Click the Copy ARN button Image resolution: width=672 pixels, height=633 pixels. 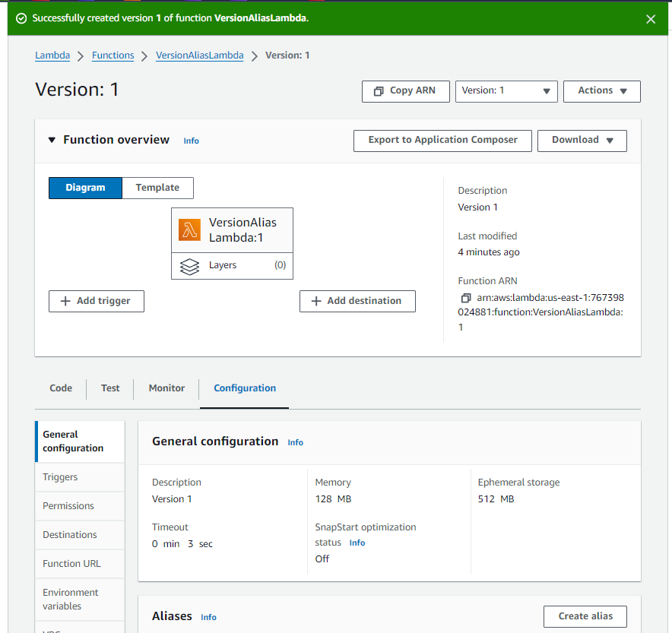pos(405,90)
